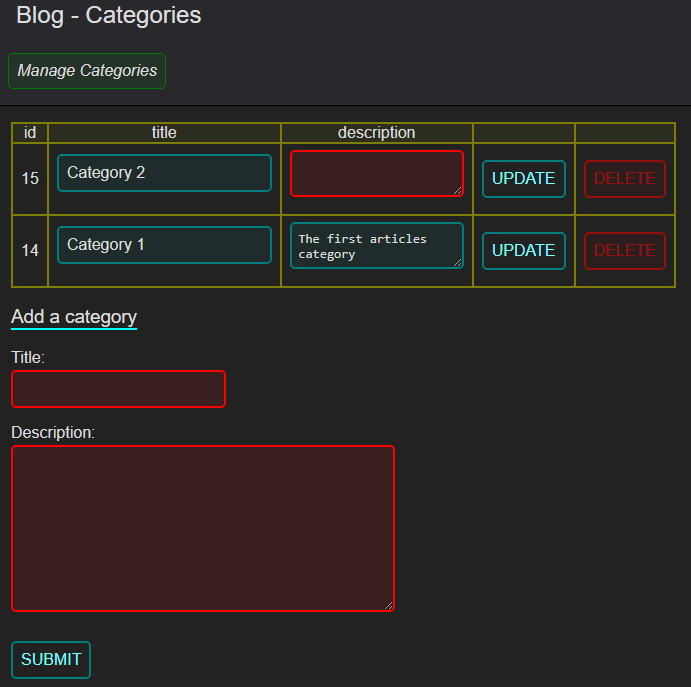Viewport: 691px width, 687px height.
Task: Focus the empty Title input for new category
Action: pyautogui.click(x=118, y=389)
